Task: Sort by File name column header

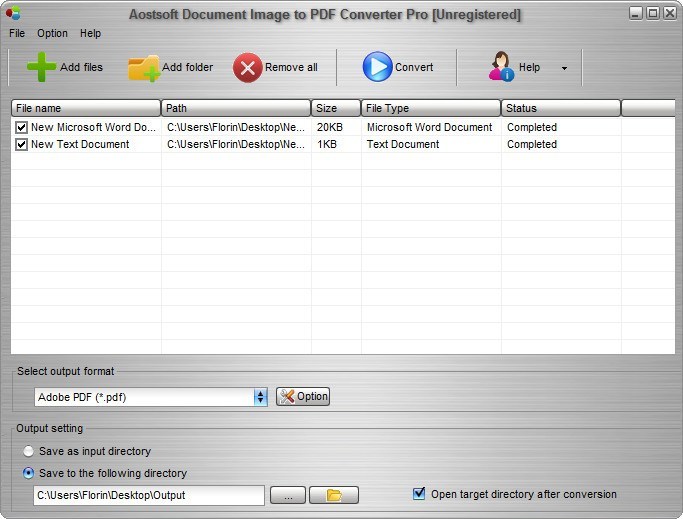Action: click(86, 108)
